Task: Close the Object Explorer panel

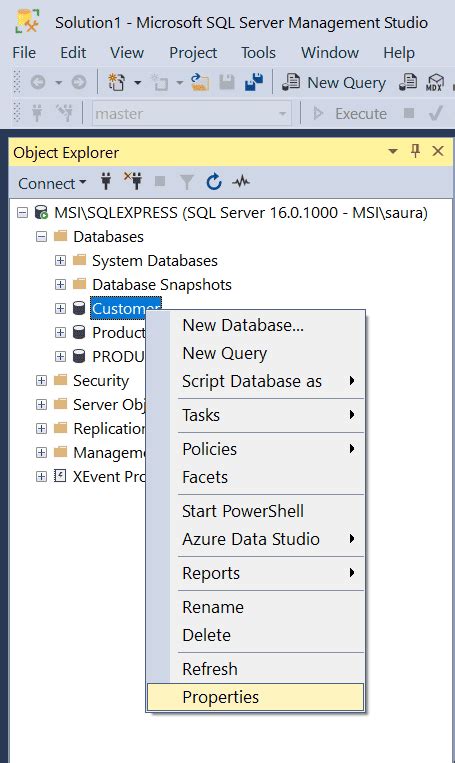Action: coord(438,151)
